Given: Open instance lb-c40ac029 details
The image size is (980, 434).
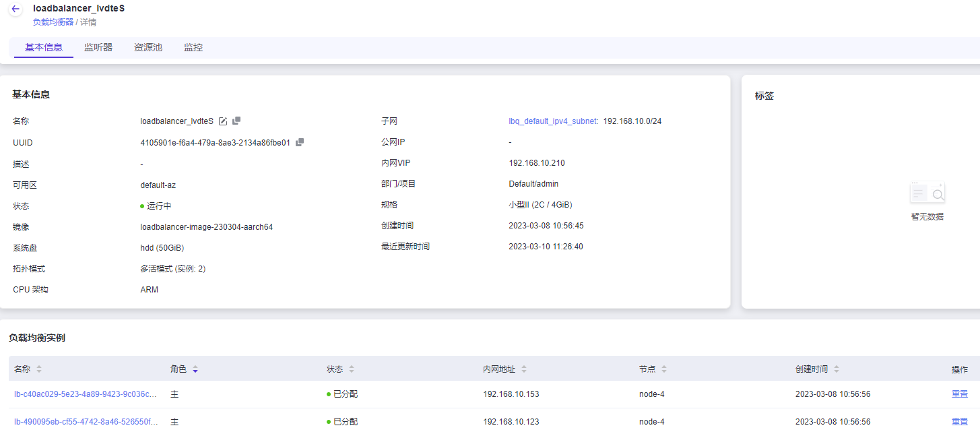Looking at the screenshot, I should pyautogui.click(x=86, y=394).
